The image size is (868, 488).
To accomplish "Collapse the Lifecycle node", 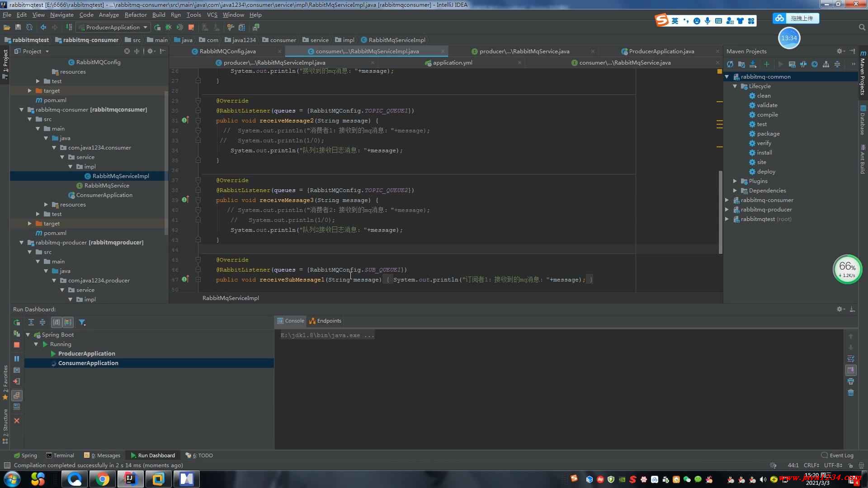I will (735, 86).
